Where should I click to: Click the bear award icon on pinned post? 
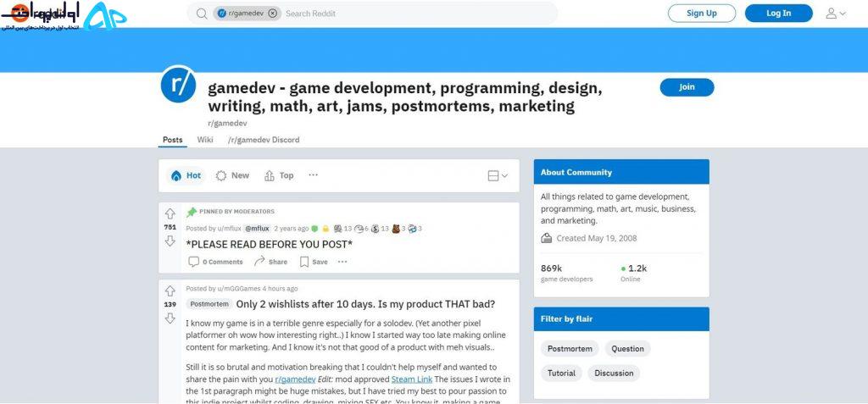click(x=395, y=228)
